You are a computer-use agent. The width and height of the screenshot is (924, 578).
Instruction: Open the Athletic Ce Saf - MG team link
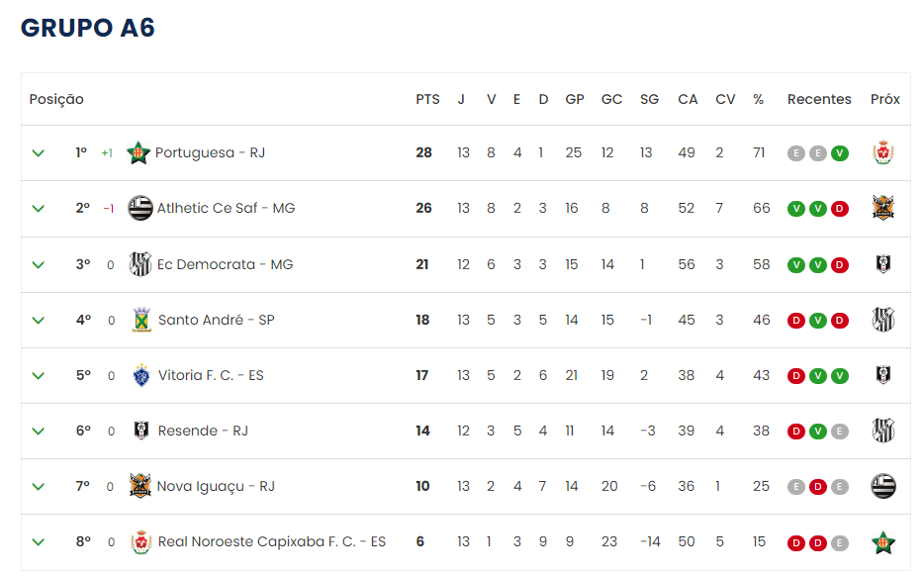[x=226, y=209]
